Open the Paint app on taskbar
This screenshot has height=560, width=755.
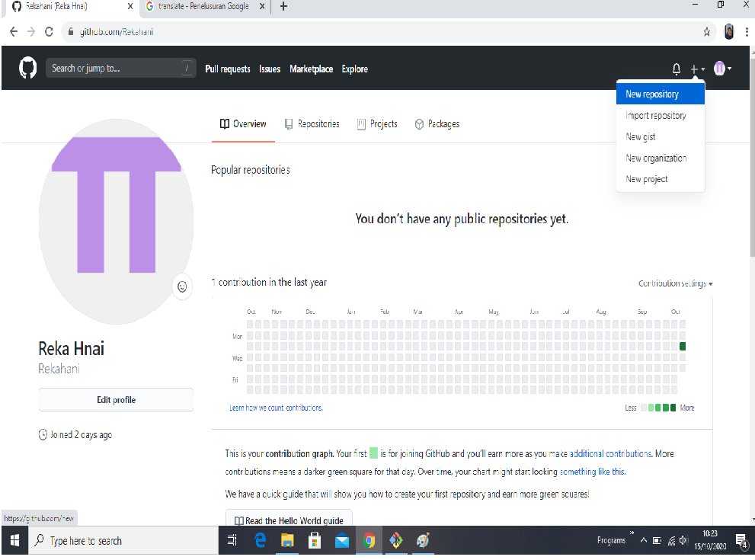424,540
